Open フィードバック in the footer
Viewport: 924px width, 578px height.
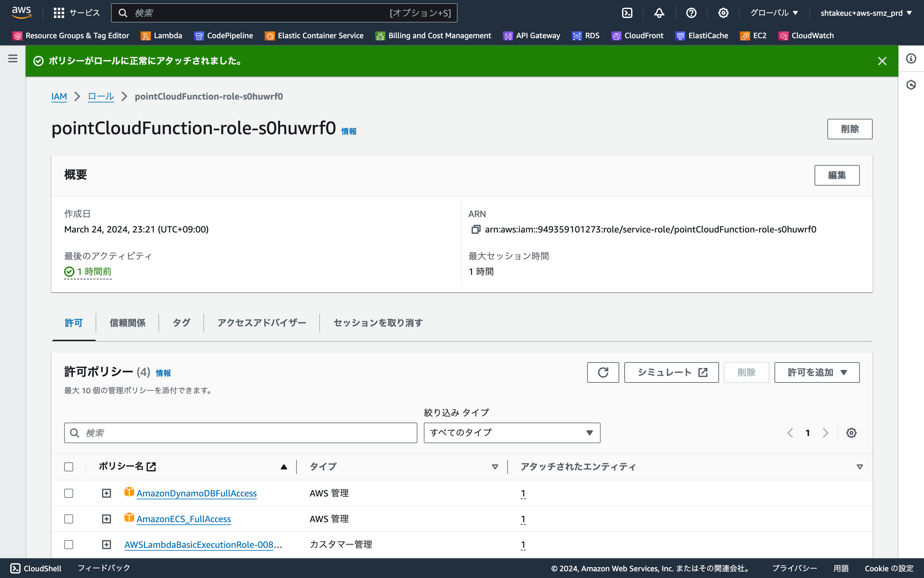(x=104, y=568)
